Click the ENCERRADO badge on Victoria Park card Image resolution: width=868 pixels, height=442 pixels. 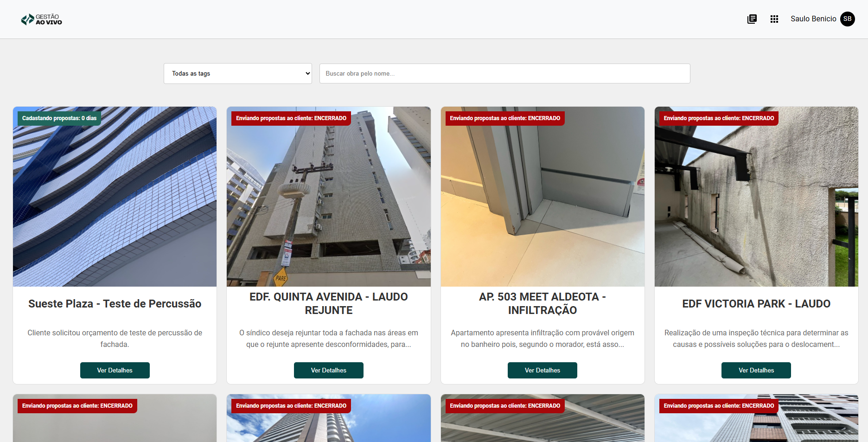(719, 118)
